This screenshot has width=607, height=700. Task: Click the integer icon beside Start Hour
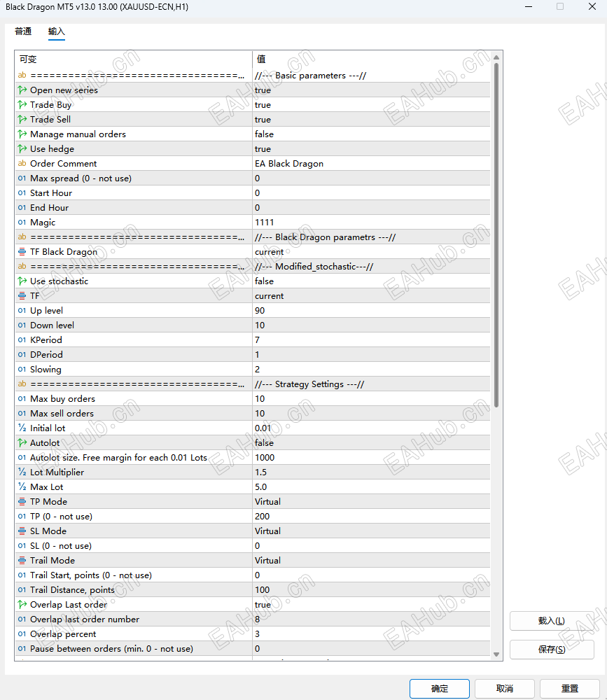22,193
